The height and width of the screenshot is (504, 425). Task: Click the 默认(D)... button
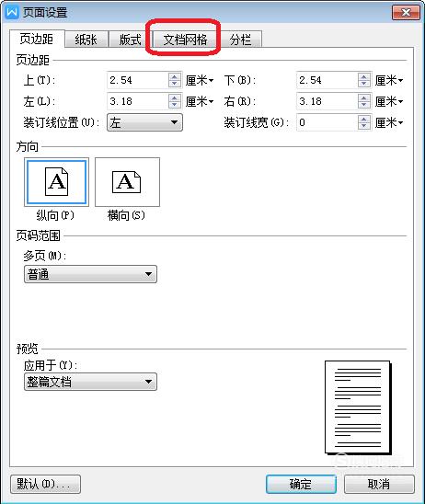tap(45, 484)
